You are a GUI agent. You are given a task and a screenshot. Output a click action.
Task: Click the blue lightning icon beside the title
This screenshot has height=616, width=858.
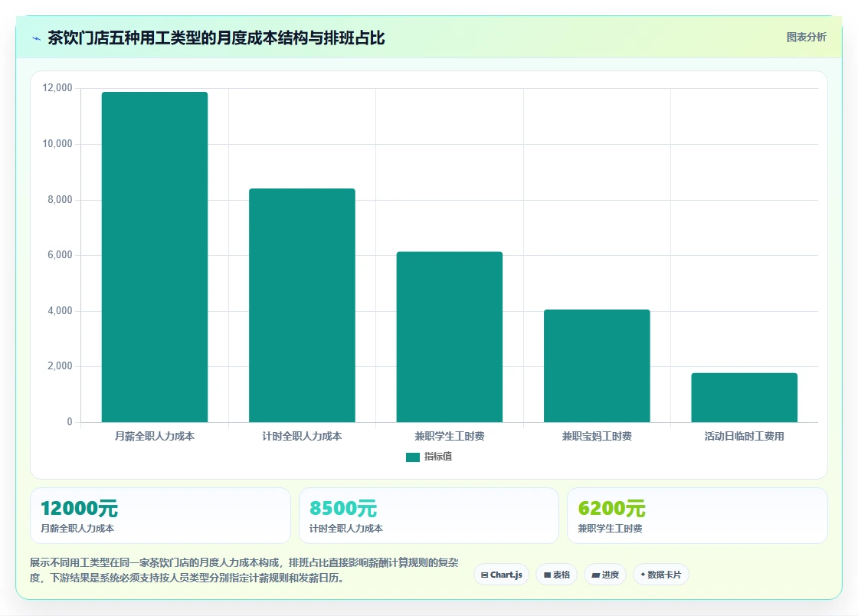pos(37,38)
